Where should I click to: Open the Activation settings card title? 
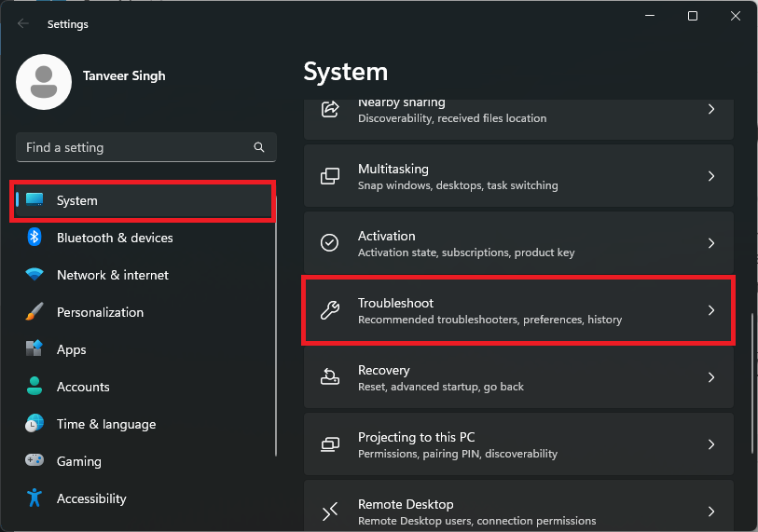386,236
